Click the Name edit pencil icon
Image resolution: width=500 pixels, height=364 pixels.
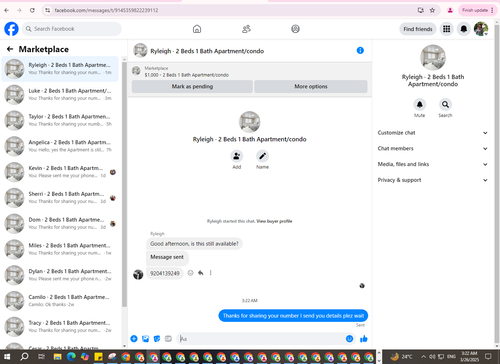click(262, 156)
